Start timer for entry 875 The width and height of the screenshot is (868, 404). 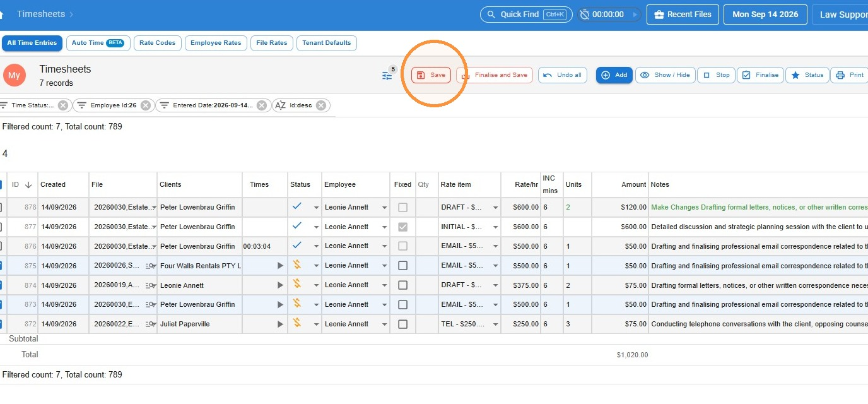[280, 266]
